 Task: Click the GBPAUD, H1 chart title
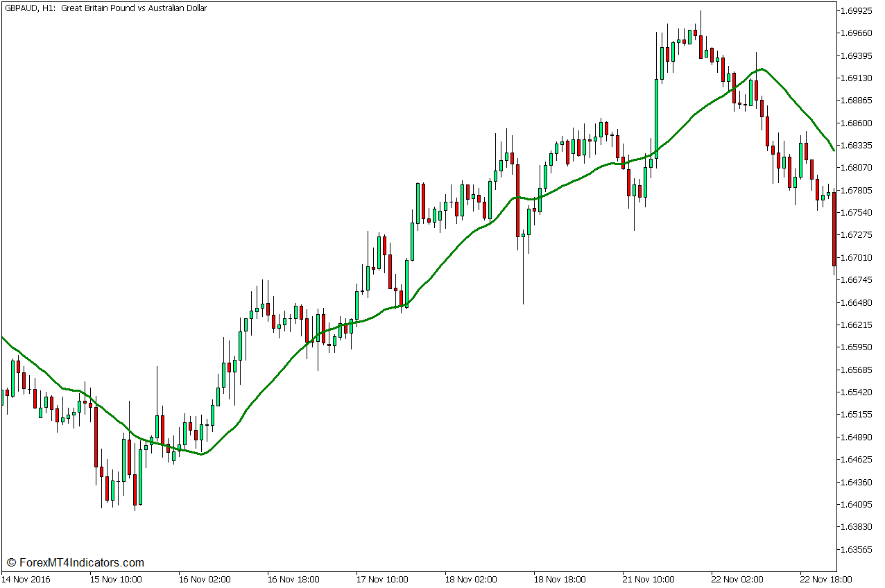tap(104, 8)
